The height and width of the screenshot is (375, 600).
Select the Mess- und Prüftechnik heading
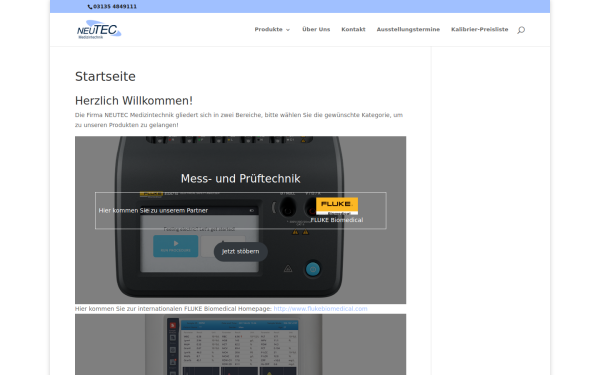(x=240, y=178)
